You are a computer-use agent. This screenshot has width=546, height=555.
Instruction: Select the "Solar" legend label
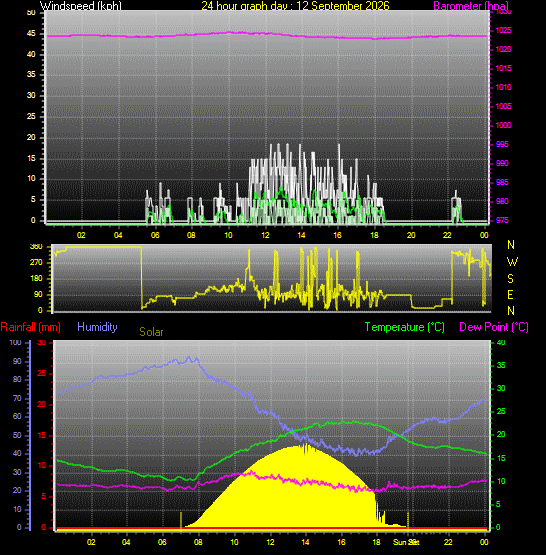point(151,332)
